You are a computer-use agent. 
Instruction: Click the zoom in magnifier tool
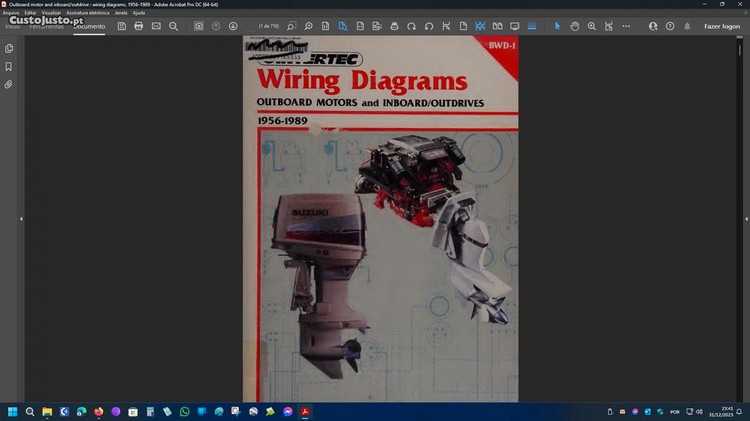592,26
